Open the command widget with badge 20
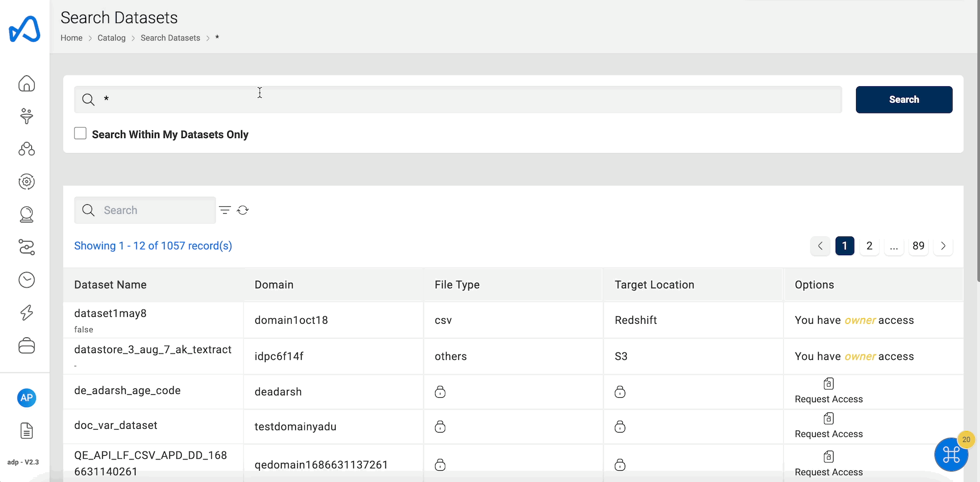980x482 pixels. 951,454
